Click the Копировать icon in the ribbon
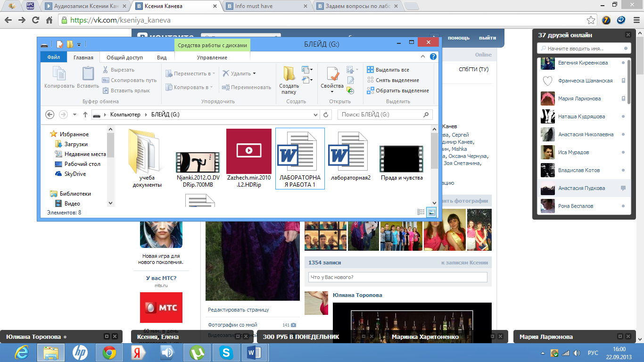Viewport: 644px width, 362px height. [59, 77]
